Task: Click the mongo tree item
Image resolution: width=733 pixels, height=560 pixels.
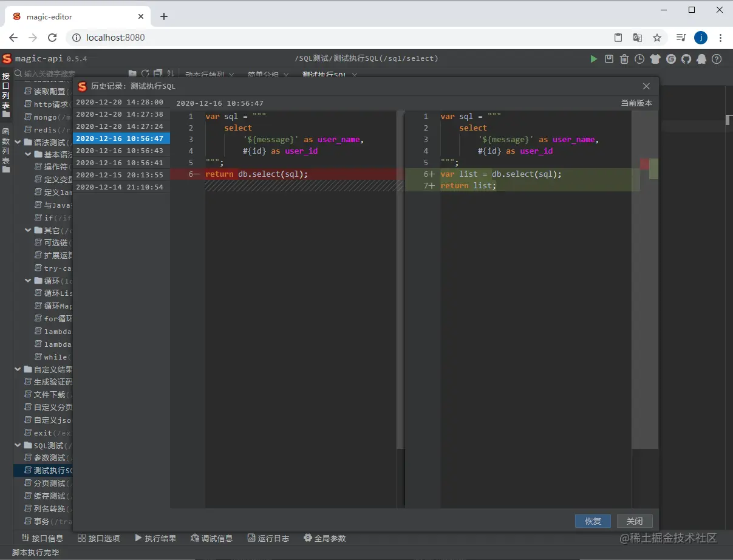Action: point(48,117)
